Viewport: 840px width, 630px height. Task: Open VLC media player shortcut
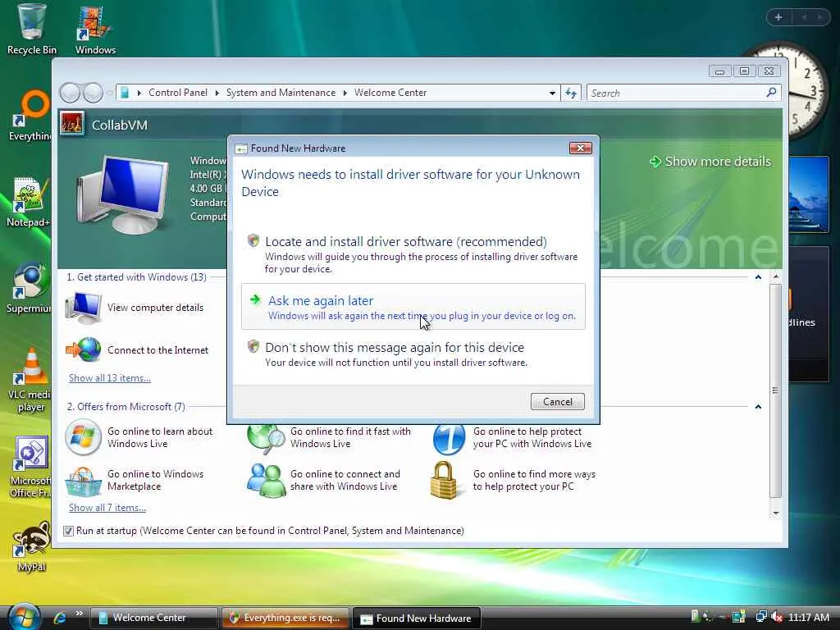(30, 380)
